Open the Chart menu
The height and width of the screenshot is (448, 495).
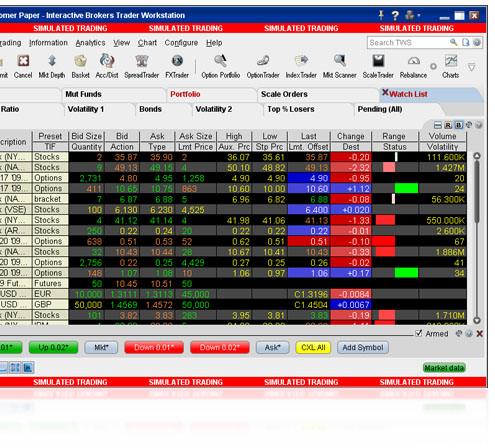click(147, 43)
